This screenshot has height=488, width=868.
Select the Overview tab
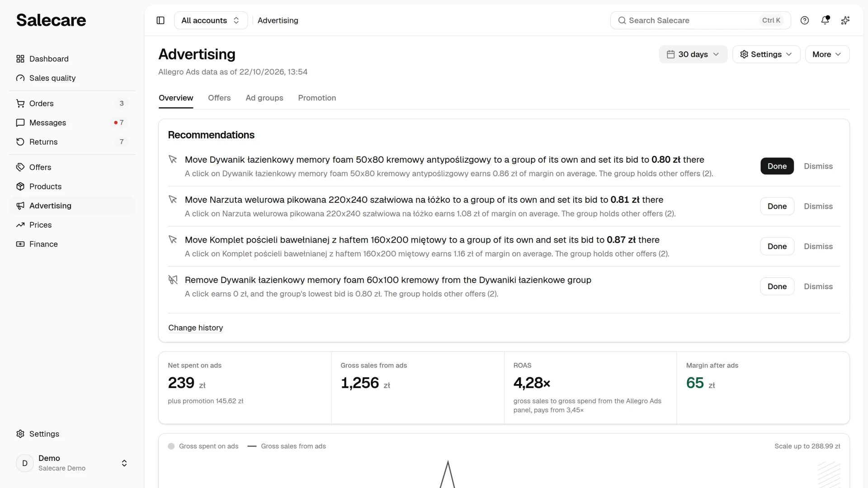pyautogui.click(x=176, y=98)
